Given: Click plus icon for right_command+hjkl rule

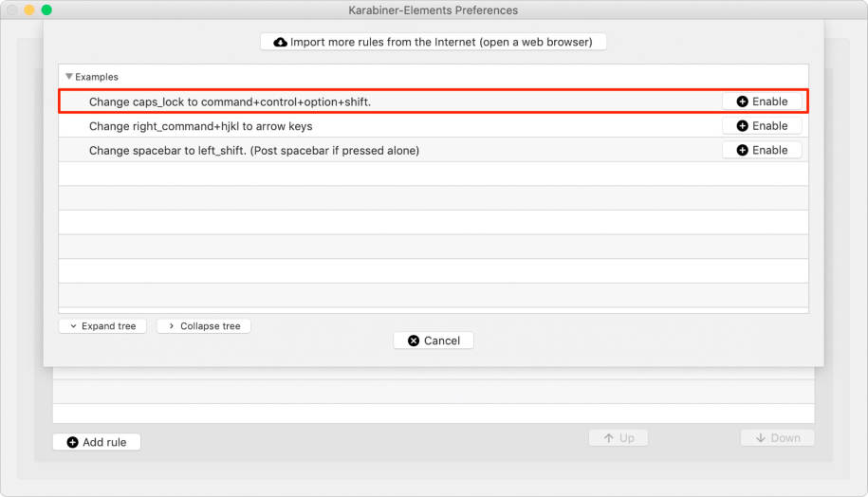Looking at the screenshot, I should click(742, 126).
